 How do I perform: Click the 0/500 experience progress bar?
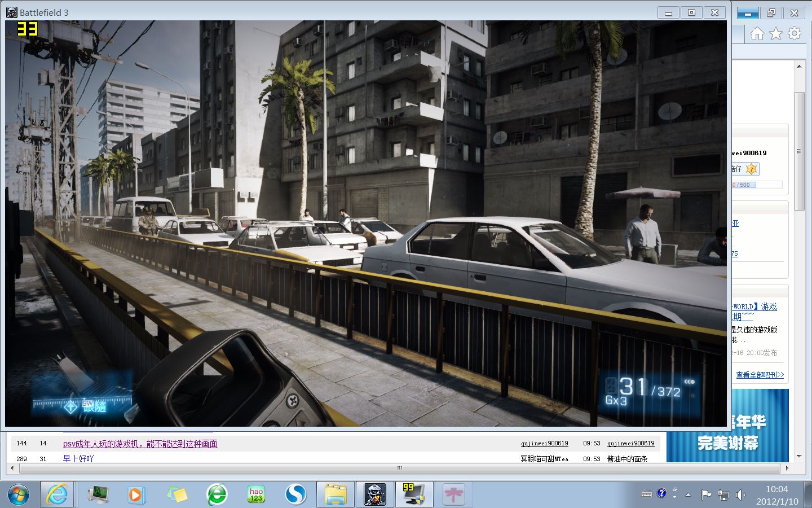pos(757,185)
